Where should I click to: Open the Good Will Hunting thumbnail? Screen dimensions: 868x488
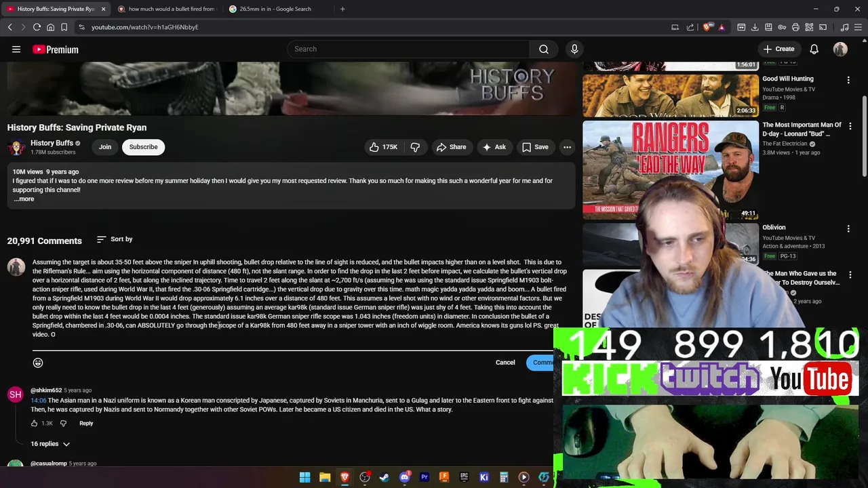(671, 95)
